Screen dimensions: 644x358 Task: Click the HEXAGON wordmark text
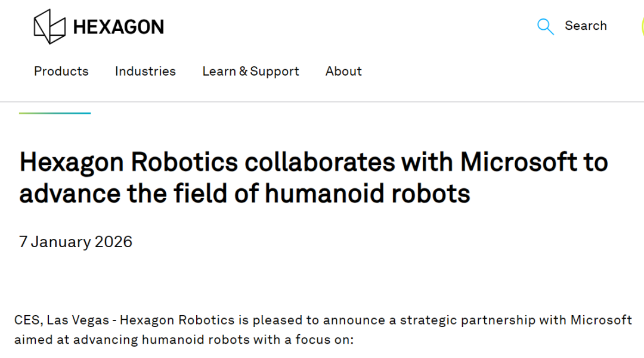point(118,27)
